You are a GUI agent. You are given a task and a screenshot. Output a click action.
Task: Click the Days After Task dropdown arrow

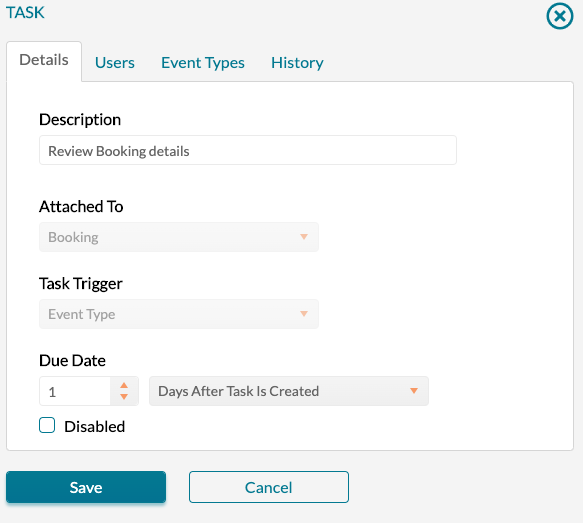pyautogui.click(x=414, y=391)
